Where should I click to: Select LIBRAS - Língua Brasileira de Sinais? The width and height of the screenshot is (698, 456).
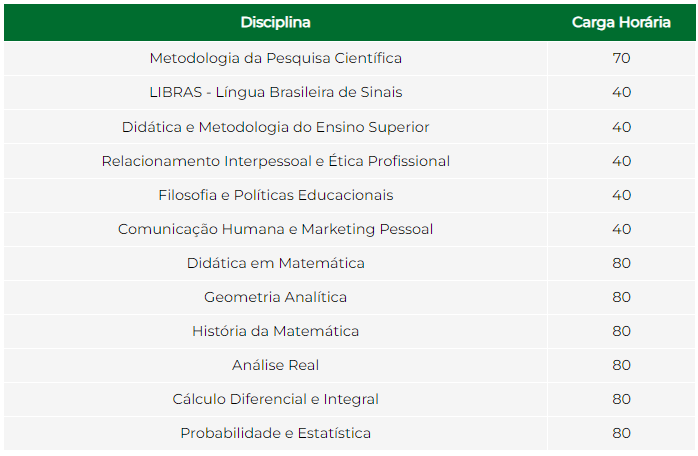276,92
